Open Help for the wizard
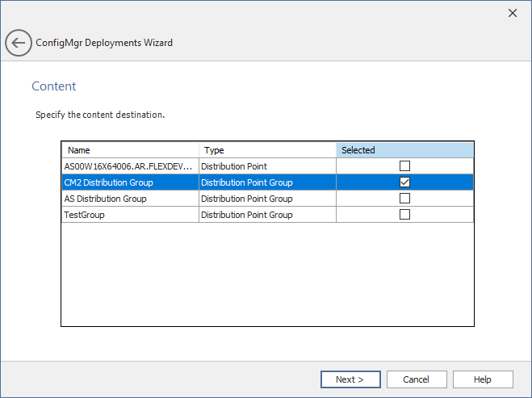 pyautogui.click(x=483, y=379)
